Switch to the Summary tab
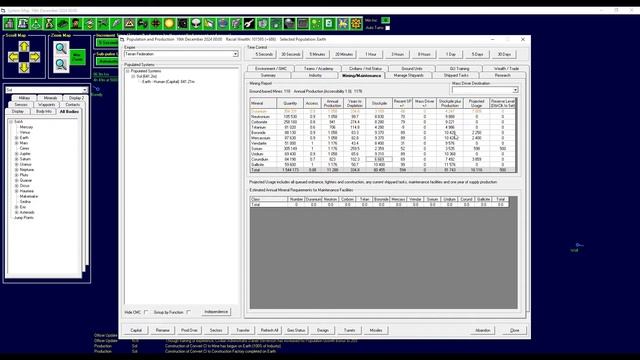The height and width of the screenshot is (360, 640). click(268, 76)
